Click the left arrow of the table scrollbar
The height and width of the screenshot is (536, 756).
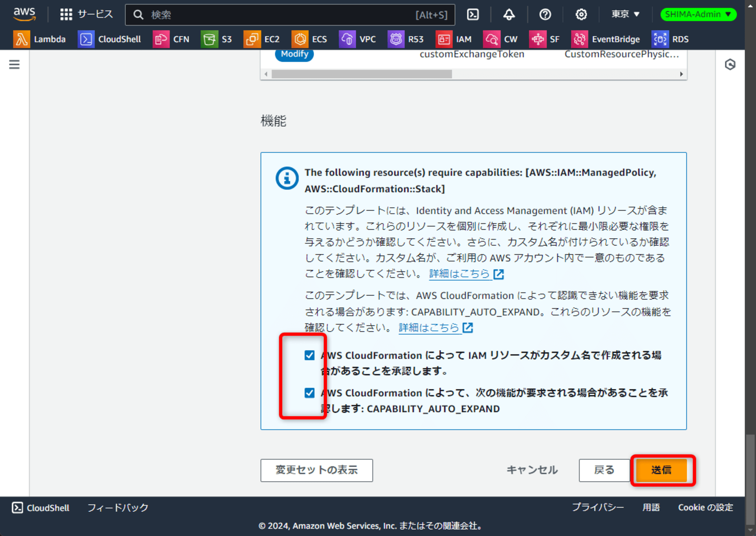click(266, 74)
